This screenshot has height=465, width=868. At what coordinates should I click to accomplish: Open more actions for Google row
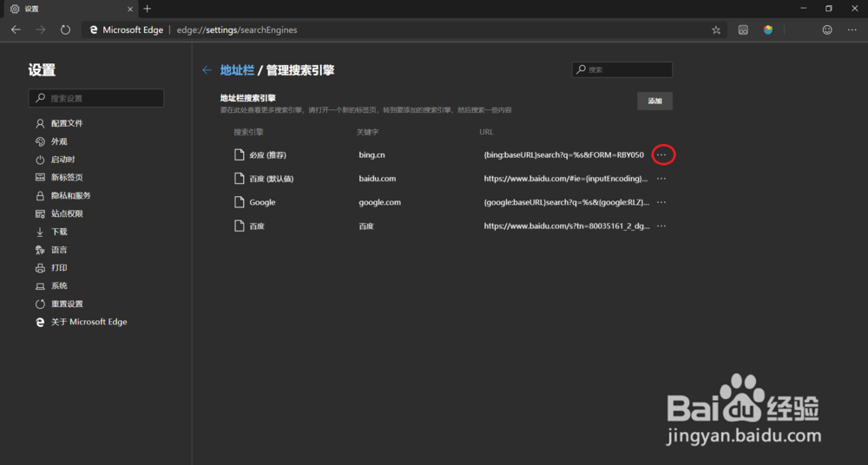[x=661, y=203]
